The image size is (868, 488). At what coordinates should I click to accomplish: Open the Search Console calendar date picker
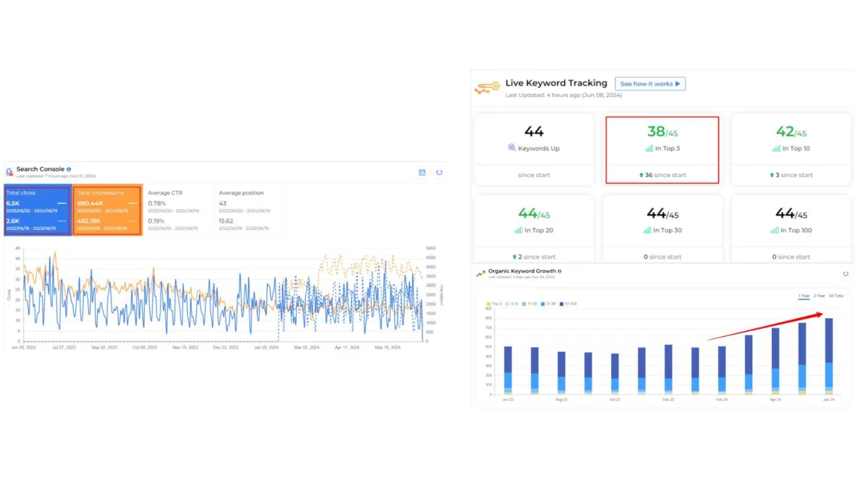pos(422,172)
